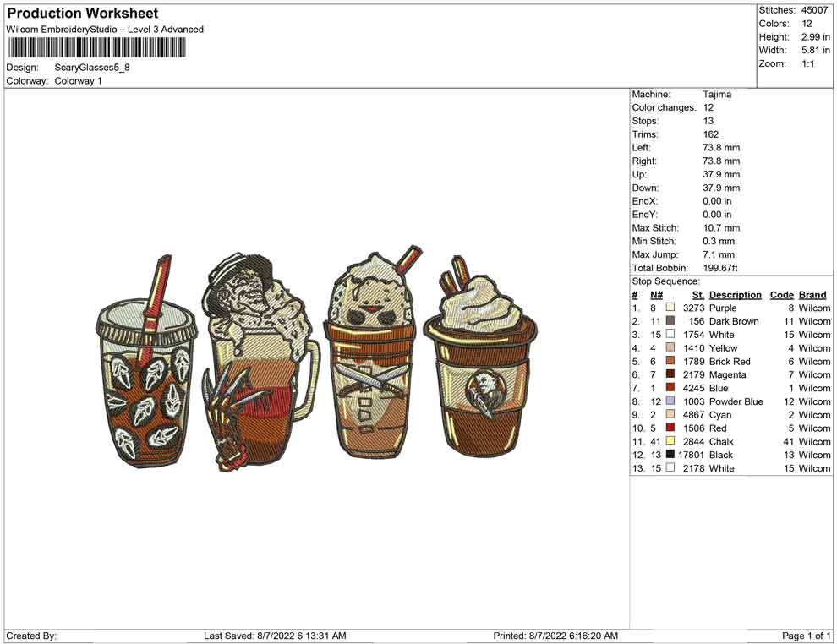This screenshot has height=644, width=837.
Task: Click the Powder Blue description text
Action: (x=736, y=401)
